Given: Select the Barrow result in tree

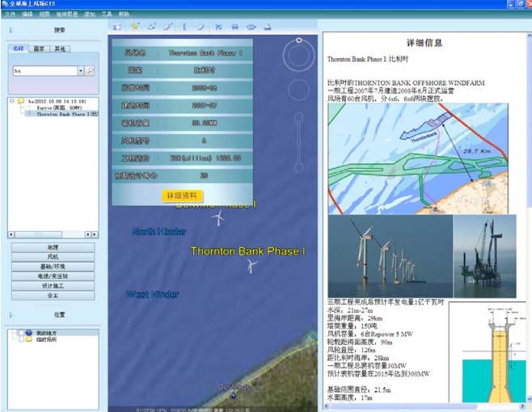Looking at the screenshot, I should pyautogui.click(x=59, y=107).
